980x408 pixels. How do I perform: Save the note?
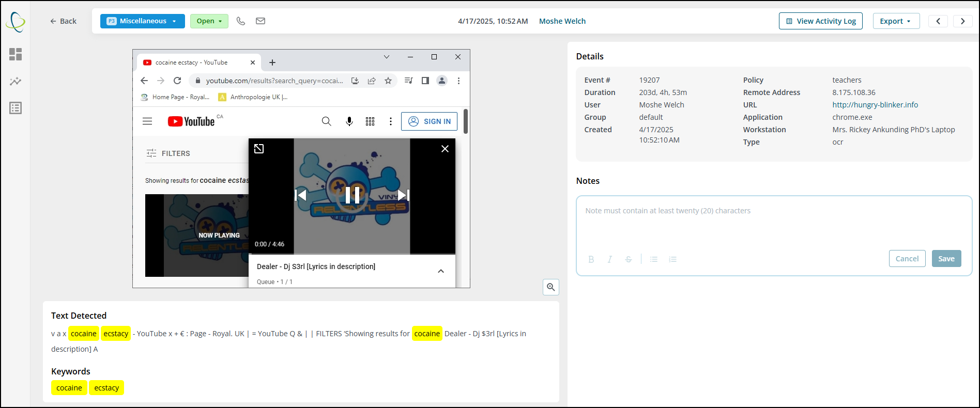click(x=946, y=259)
